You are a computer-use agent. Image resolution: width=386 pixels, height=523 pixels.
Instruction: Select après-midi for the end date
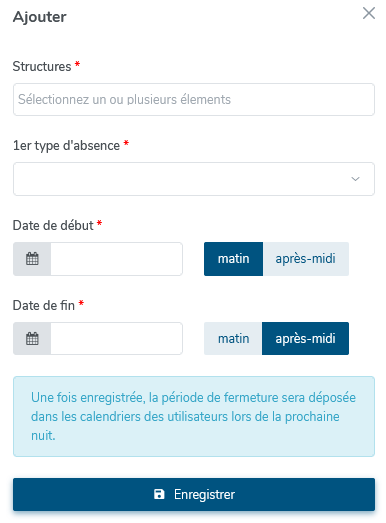(305, 339)
